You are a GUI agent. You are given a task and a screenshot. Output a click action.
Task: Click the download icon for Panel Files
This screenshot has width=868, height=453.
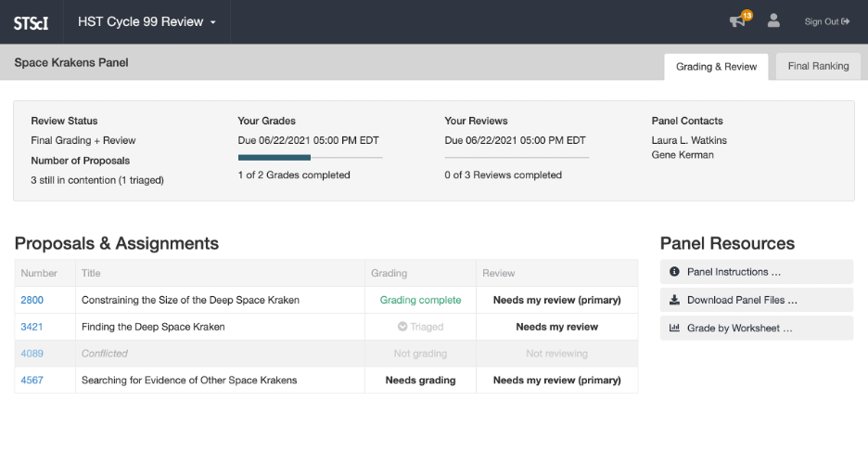[x=674, y=300]
